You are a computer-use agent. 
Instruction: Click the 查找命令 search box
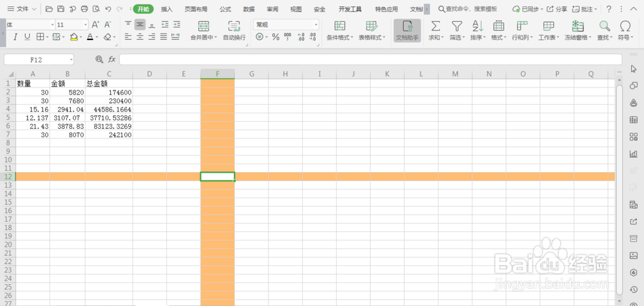pos(468,9)
